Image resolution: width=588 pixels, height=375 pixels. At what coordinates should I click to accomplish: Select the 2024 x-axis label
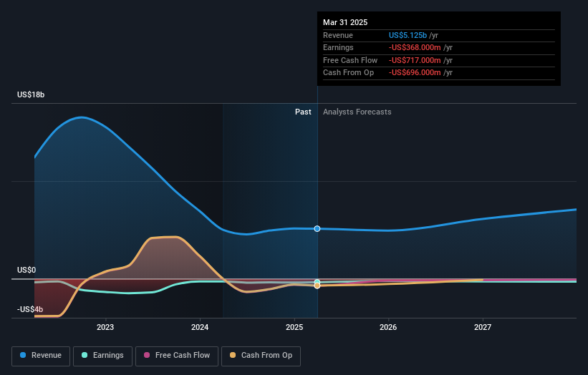200,327
